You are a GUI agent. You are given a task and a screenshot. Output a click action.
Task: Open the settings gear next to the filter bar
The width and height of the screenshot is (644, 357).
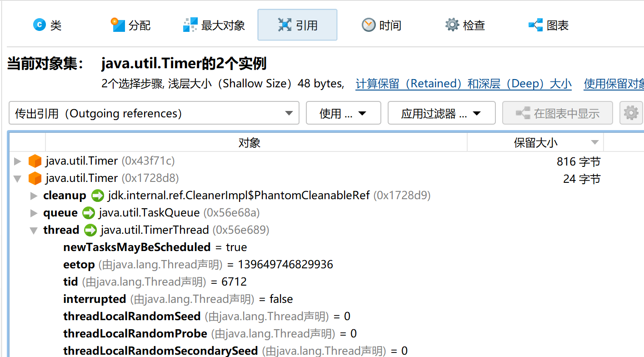click(631, 113)
